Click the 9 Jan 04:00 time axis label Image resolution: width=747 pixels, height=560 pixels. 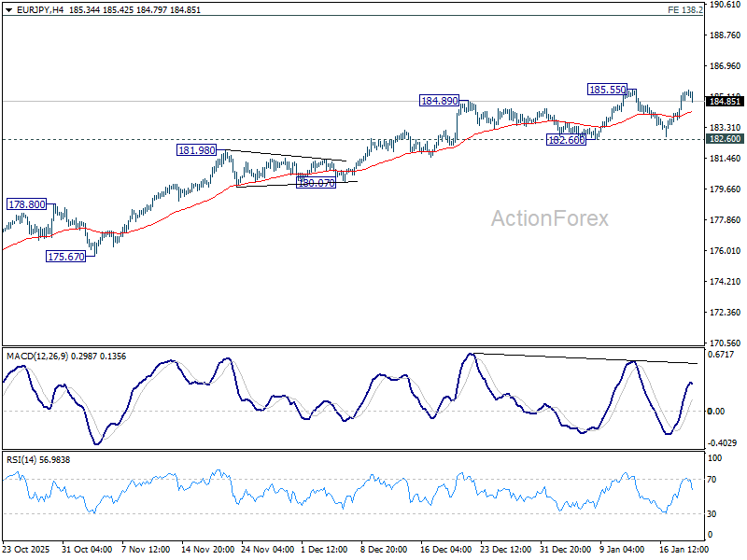pyautogui.click(x=622, y=550)
